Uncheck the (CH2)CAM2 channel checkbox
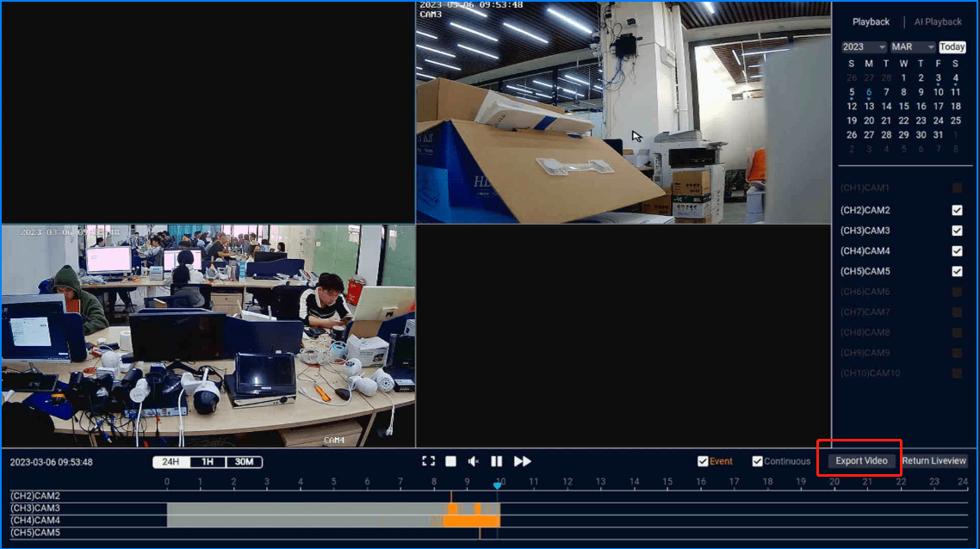The image size is (980, 549). coord(957,210)
